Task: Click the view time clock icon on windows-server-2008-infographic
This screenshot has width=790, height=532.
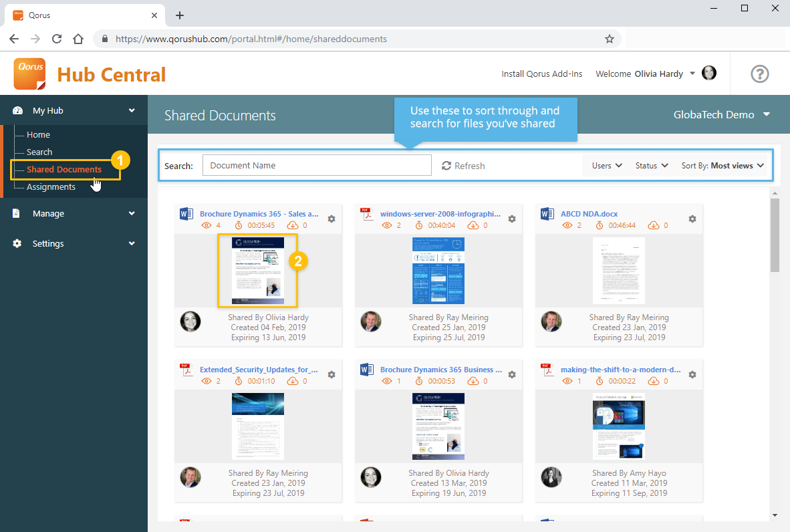Action: pyautogui.click(x=419, y=225)
